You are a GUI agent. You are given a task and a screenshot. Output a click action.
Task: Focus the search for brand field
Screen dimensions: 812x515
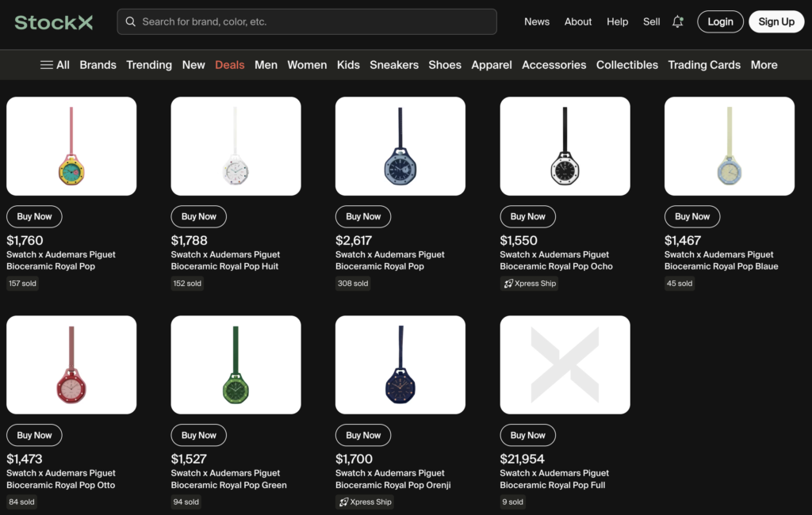click(x=307, y=21)
